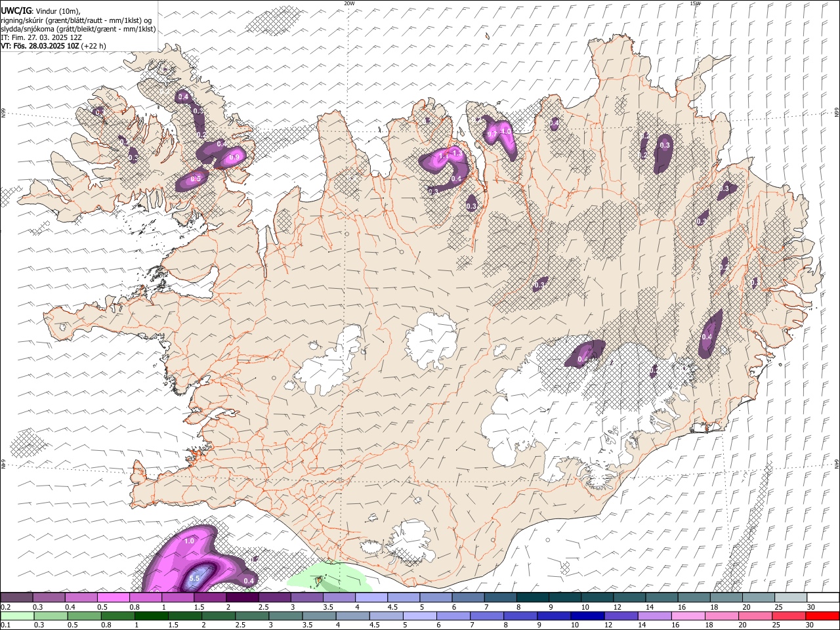
Task: Click the 0.2 swatch in the snow legend row
Action: [x=16, y=597]
